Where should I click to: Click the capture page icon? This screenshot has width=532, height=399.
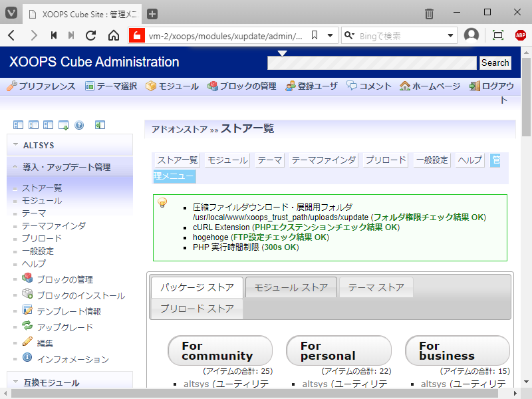tap(497, 35)
